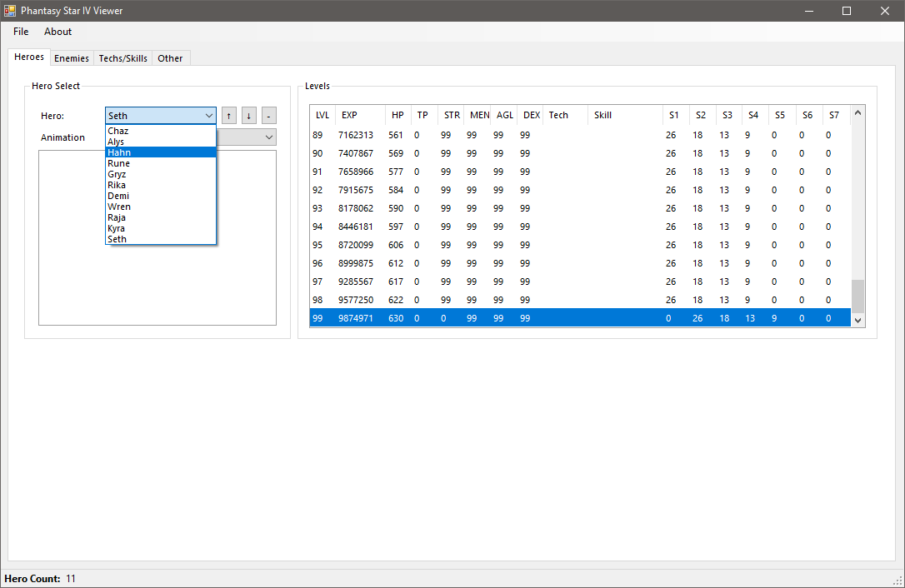
Task: Switch to the Techs/Skills tab
Action: coord(123,58)
